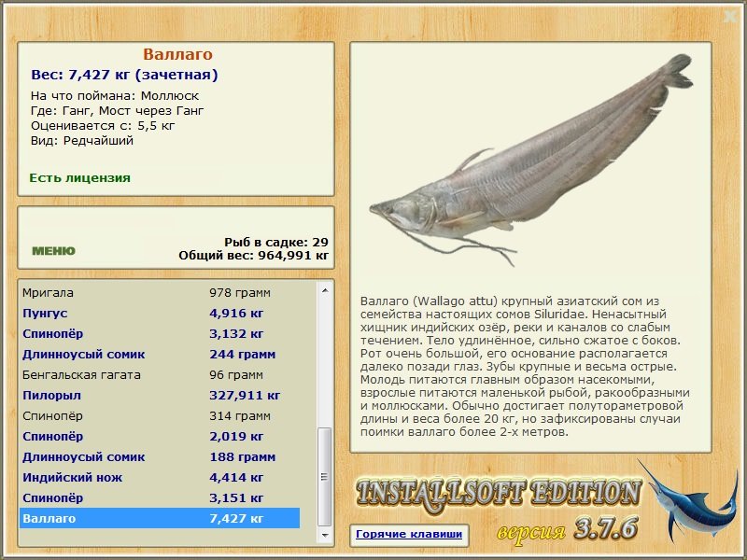Screen dimensions: 747x560
Task: Click the Валлаго title heading
Action: pyautogui.click(x=177, y=54)
